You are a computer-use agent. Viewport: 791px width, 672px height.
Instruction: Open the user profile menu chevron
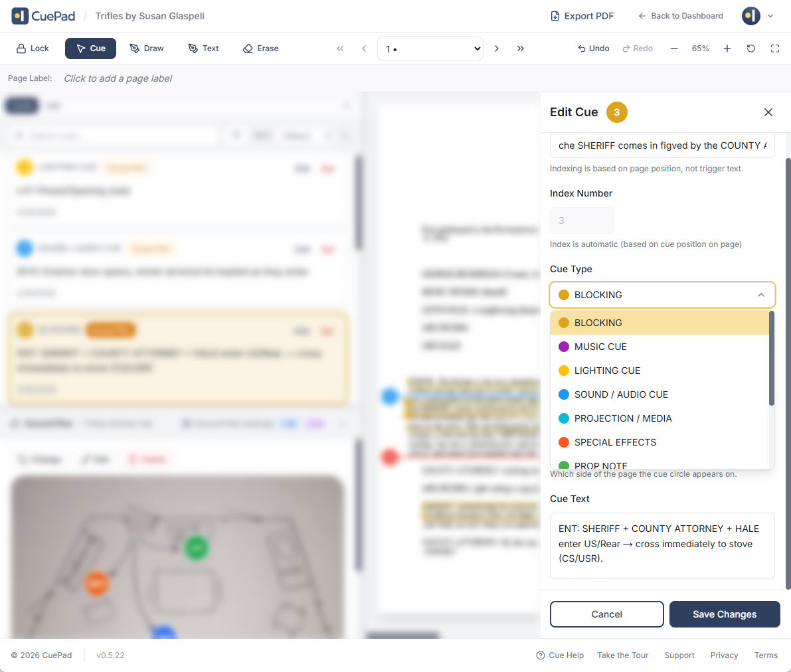tap(770, 16)
